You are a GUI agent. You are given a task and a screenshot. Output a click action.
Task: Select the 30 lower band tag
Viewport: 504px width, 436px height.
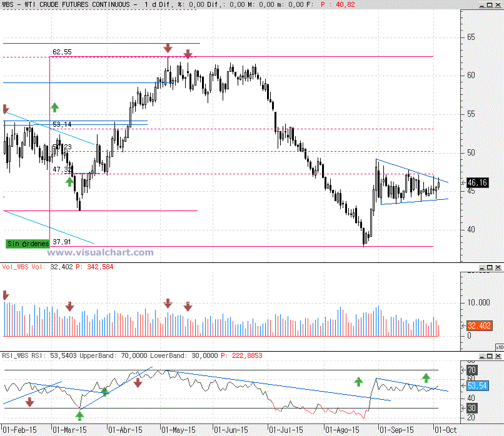[471, 408]
